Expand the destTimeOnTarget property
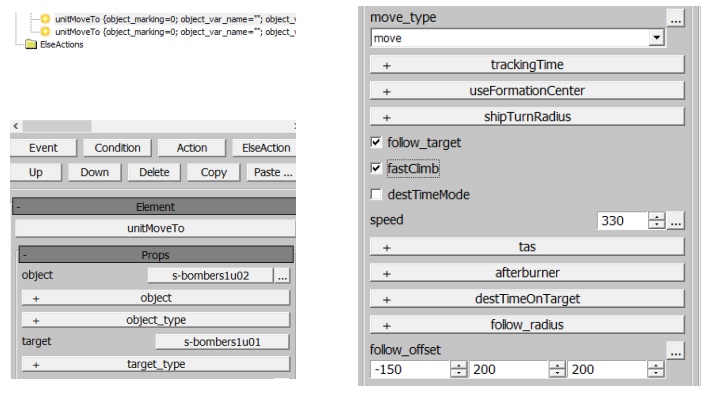The image size is (713, 403). 527,298
